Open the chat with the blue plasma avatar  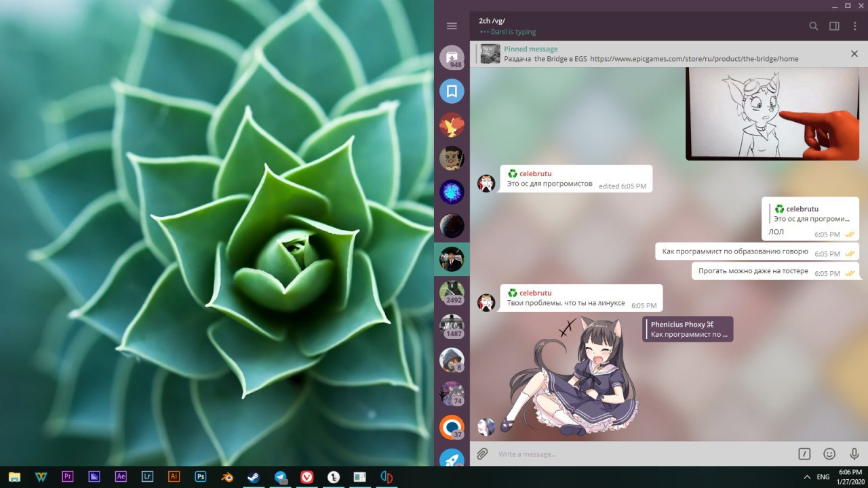(452, 192)
